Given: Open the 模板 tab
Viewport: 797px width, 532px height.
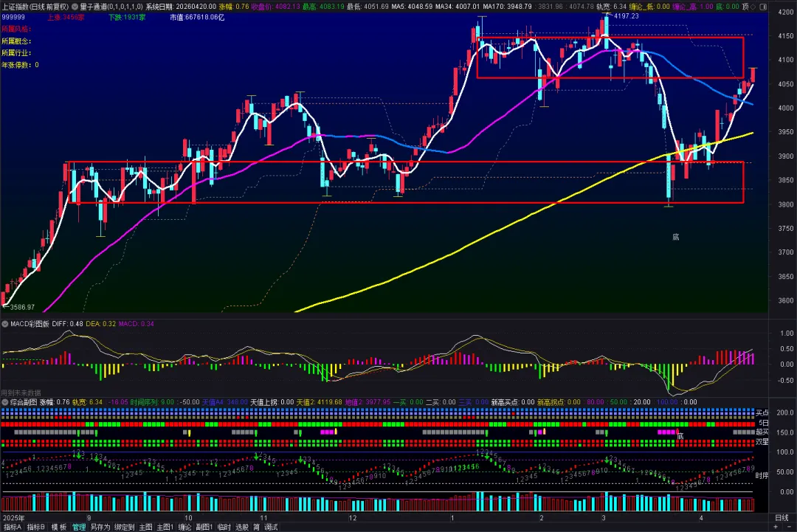Looking at the screenshot, I should (59, 528).
